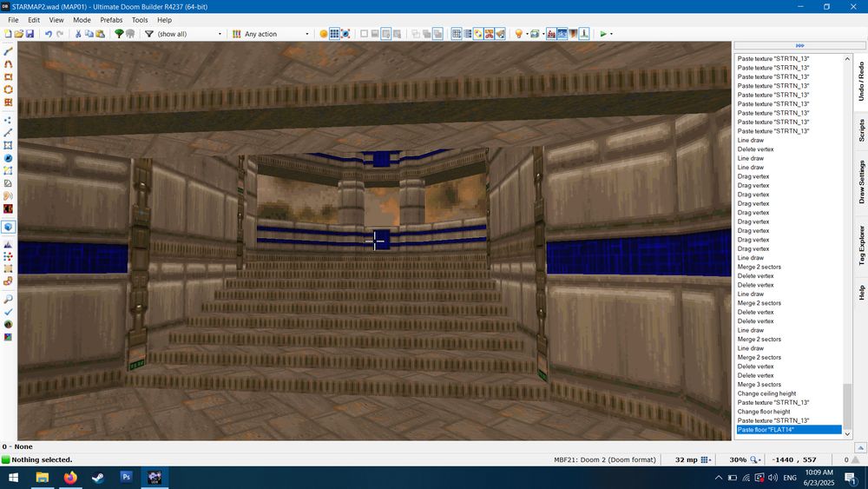Toggle the scissors (auto clear sidedefs) icon
Screen dimensions: 868x489
[489, 34]
